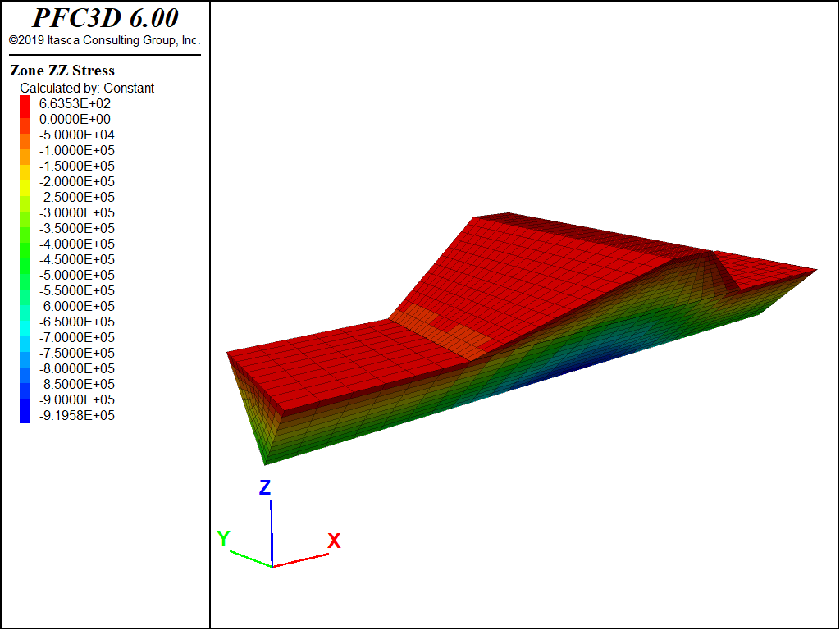The width and height of the screenshot is (840, 630).
Task: Click the Y axis label of the triad
Action: [223, 538]
